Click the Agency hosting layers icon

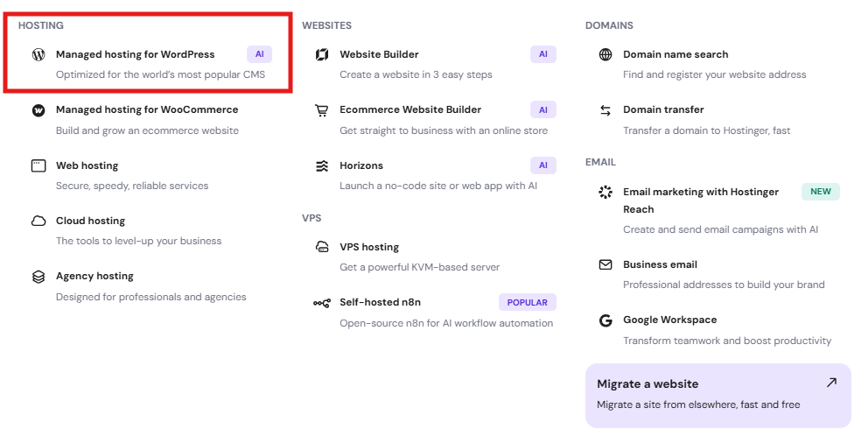click(x=38, y=277)
